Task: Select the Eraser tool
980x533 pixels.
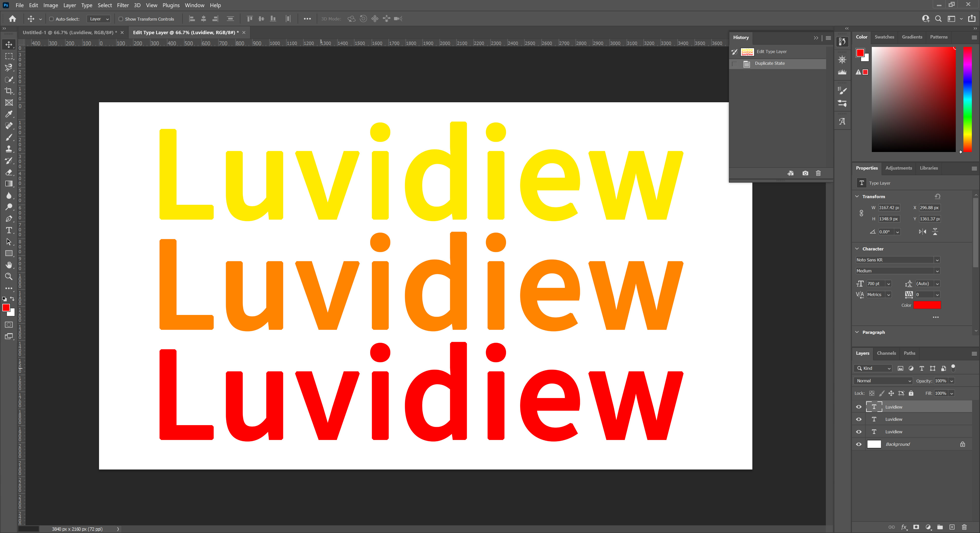Action: (9, 172)
